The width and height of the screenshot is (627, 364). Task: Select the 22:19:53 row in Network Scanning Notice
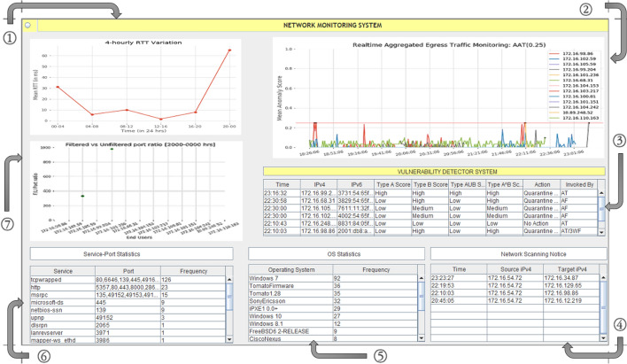pyautogui.click(x=515, y=285)
